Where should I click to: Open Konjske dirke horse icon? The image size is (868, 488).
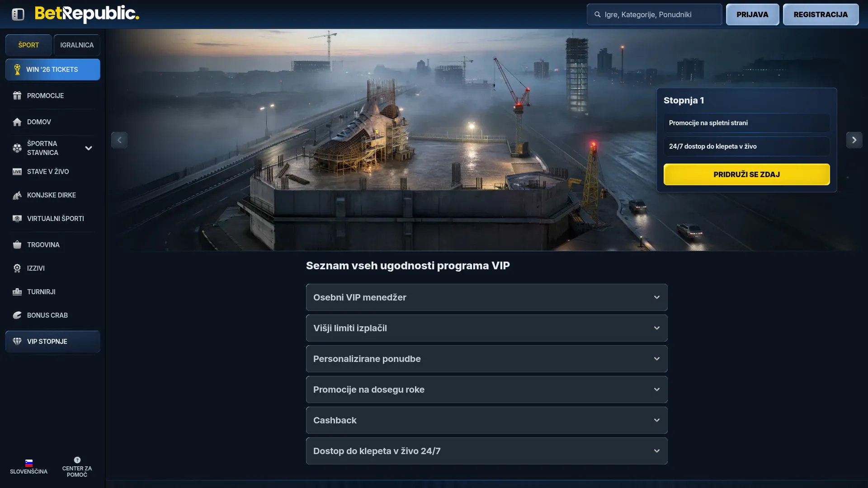tap(17, 195)
